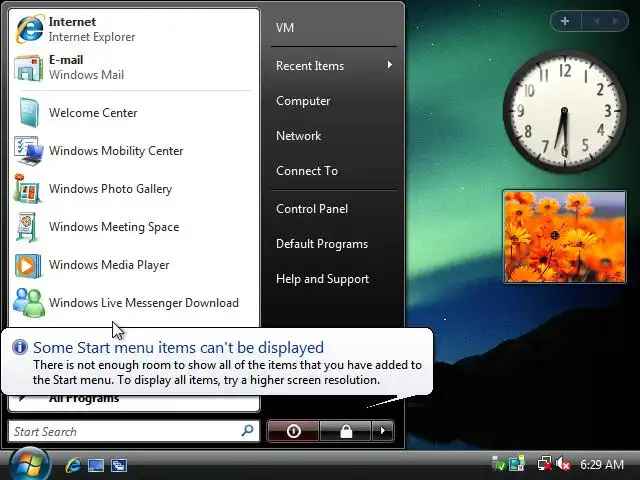Open Internet Explorer in Quick Launch
640x480 pixels.
[x=73, y=465]
